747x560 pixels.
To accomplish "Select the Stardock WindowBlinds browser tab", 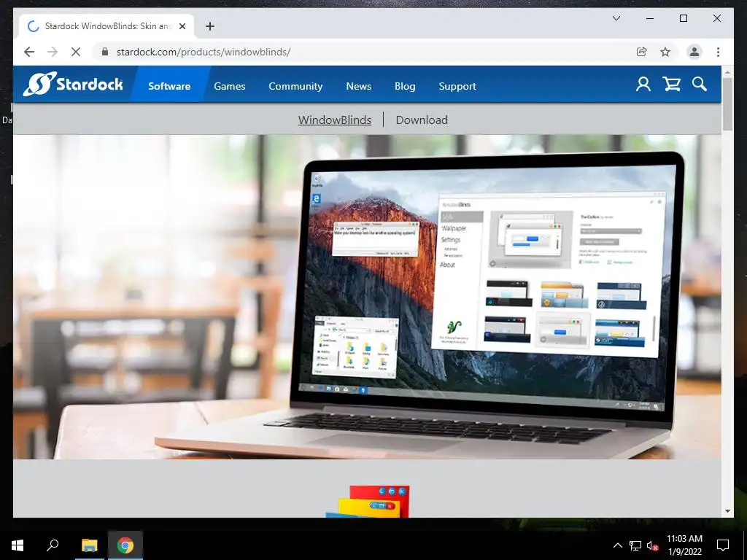I will (x=107, y=26).
